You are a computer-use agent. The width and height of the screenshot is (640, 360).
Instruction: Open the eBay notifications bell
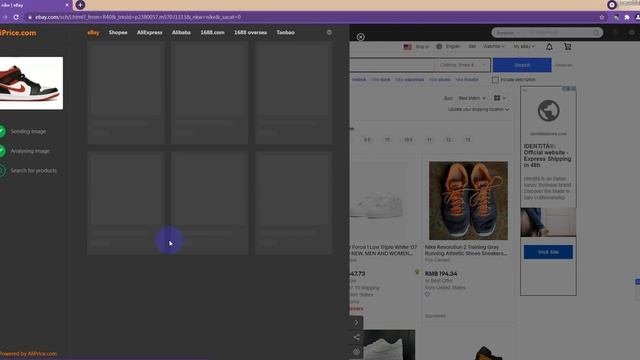click(549, 47)
